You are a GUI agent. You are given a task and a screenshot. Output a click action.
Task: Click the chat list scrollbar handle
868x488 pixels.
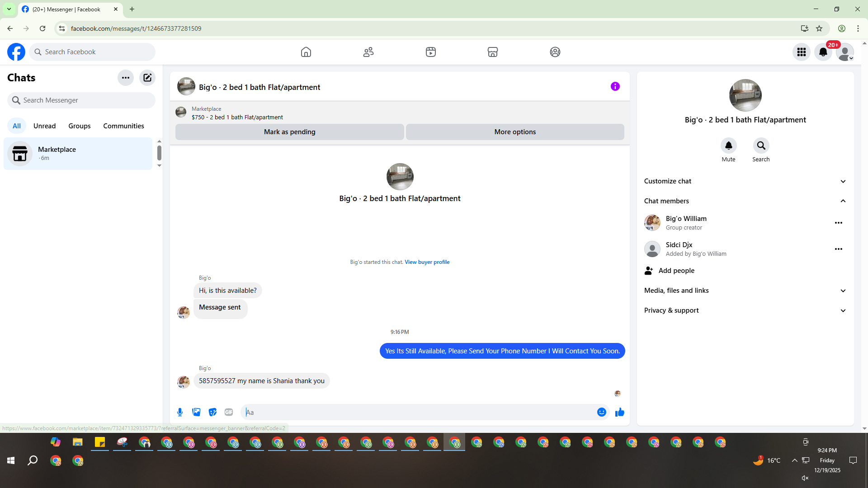coord(159,153)
